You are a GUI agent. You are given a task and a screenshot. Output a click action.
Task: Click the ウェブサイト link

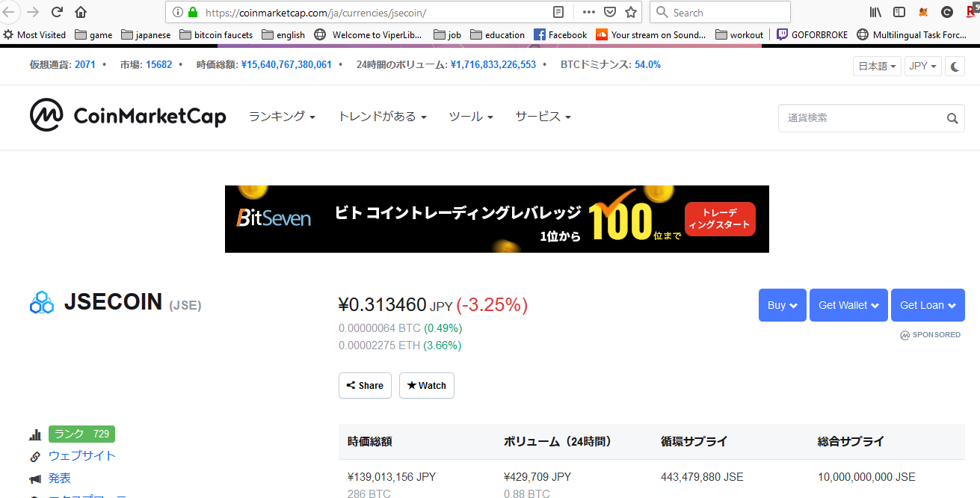coord(82,456)
